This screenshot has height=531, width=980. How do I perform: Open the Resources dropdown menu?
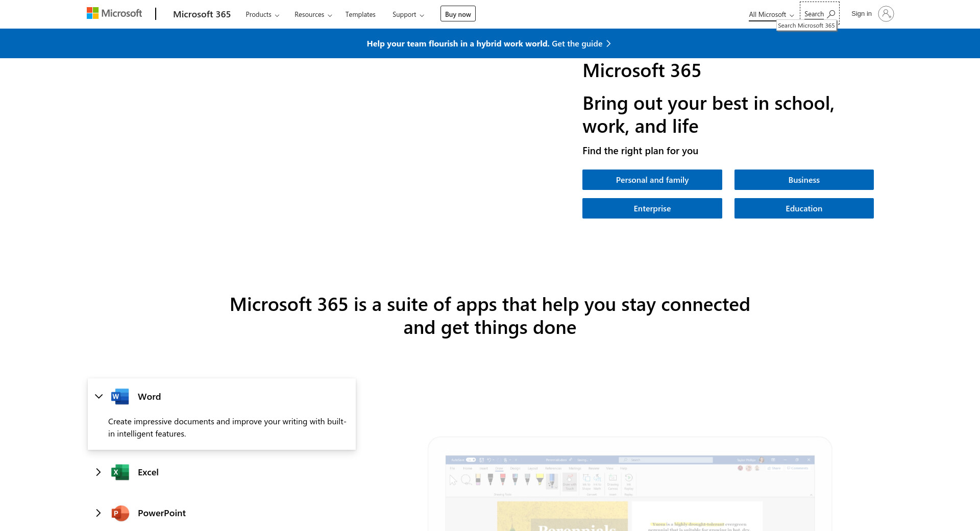tap(313, 14)
